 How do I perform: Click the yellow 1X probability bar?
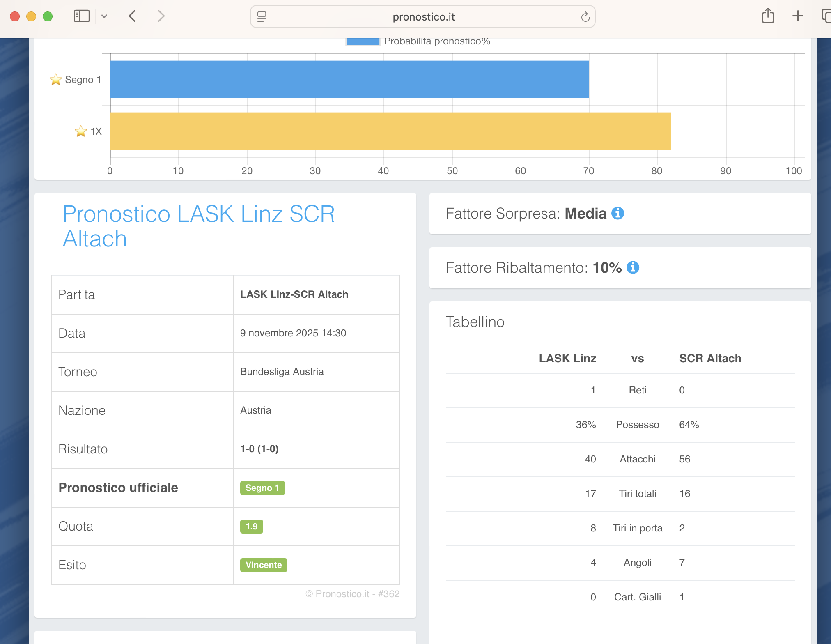pyautogui.click(x=390, y=131)
